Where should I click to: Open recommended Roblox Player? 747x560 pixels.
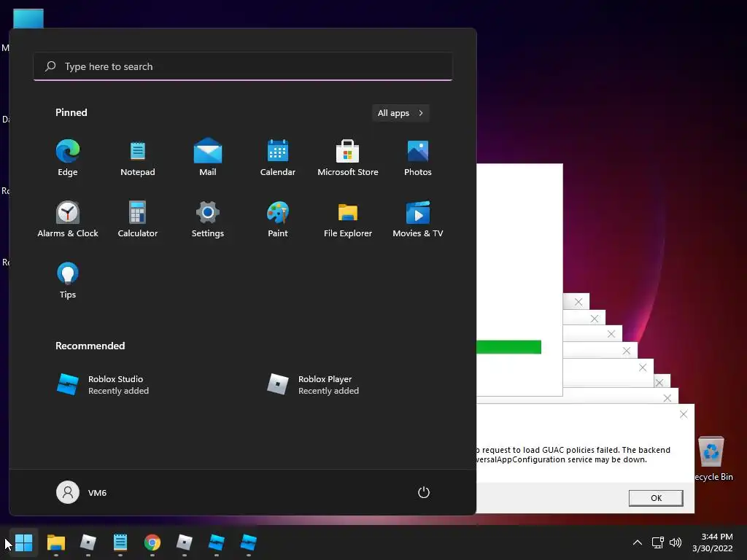click(x=313, y=385)
